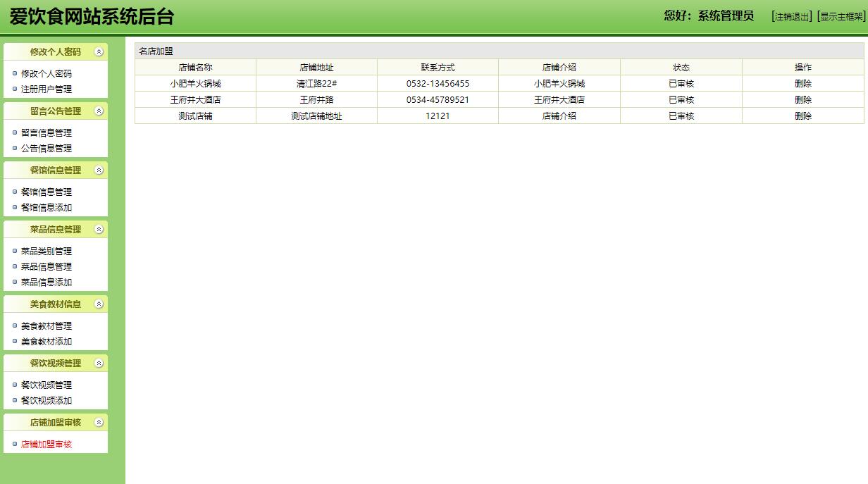Viewport: 868px width, 484px height.
Task: Collapse the 店铺加盟审核 section chevron
Action: pyautogui.click(x=99, y=422)
